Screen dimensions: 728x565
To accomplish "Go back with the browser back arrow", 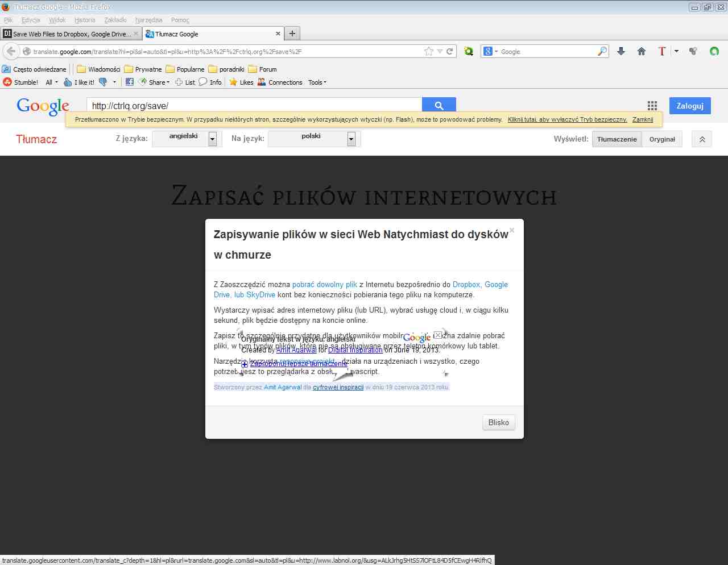I will [x=11, y=52].
